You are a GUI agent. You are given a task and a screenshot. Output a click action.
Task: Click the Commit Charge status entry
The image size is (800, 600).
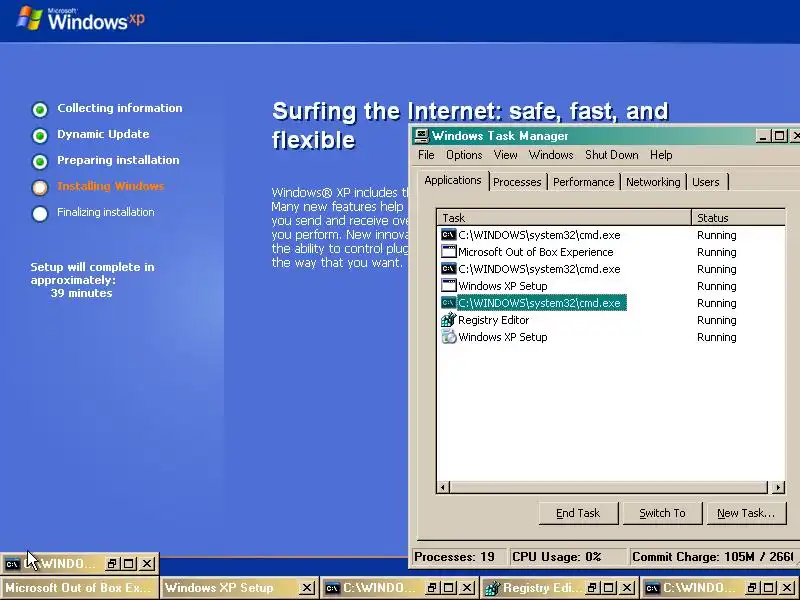coord(712,557)
